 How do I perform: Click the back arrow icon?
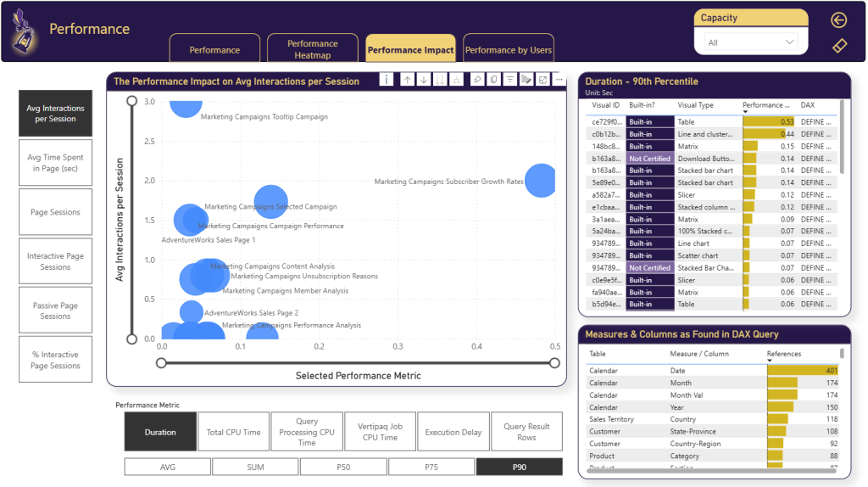point(839,20)
